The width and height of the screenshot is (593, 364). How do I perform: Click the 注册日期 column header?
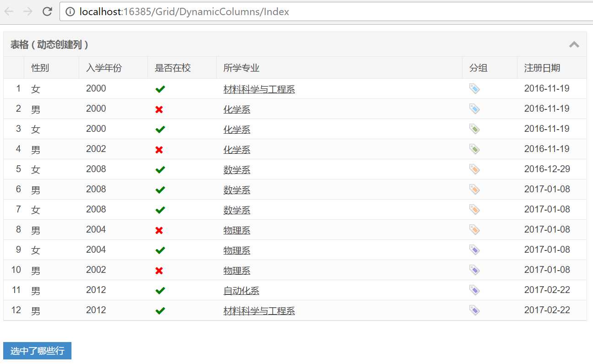pos(552,68)
